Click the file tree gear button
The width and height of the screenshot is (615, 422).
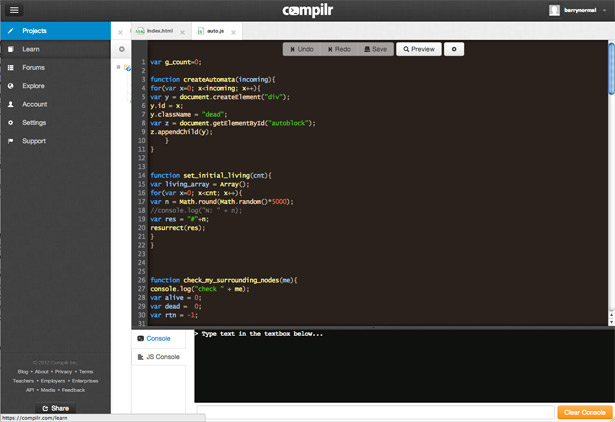[122, 49]
